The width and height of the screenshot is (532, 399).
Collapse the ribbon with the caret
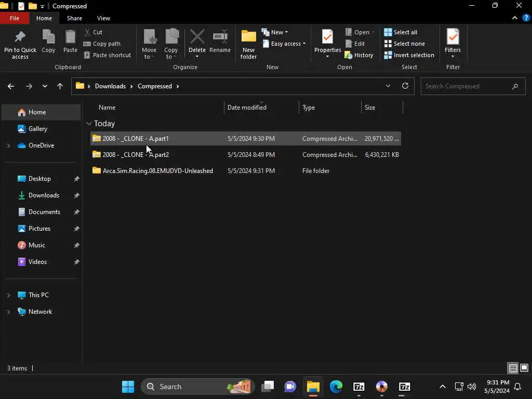[515, 18]
